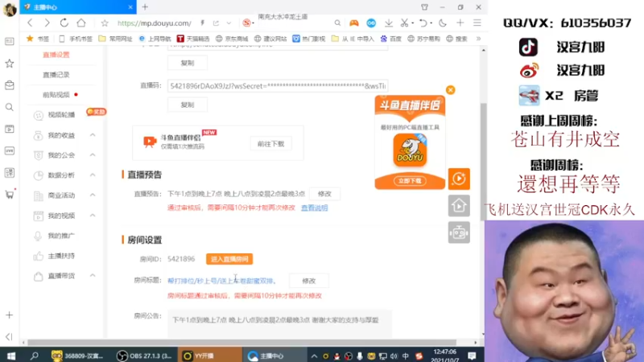Reload the page with refresh icon
Image resolution: width=644 pixels, height=362 pixels.
pos(64,23)
